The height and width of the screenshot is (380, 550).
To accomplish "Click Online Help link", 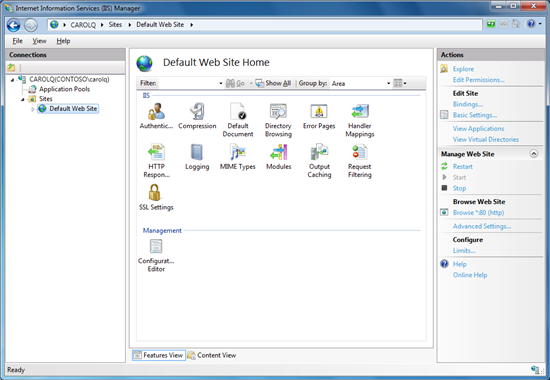I will point(470,275).
